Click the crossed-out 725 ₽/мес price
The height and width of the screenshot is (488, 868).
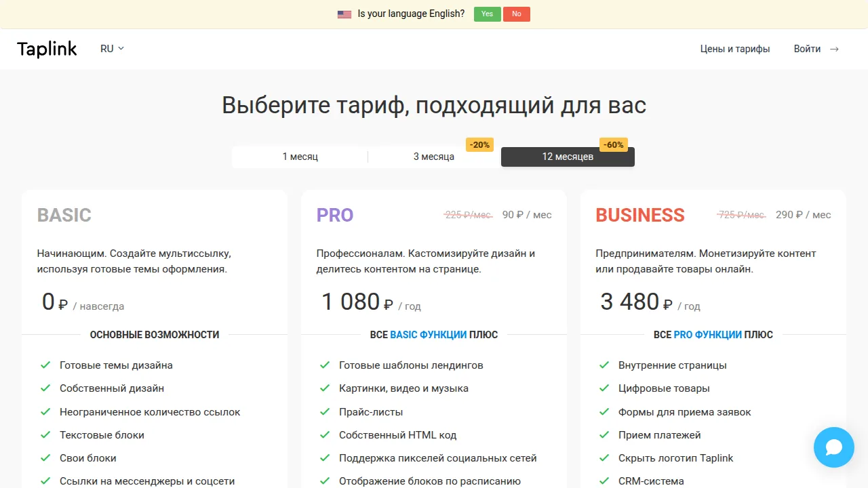(x=742, y=215)
